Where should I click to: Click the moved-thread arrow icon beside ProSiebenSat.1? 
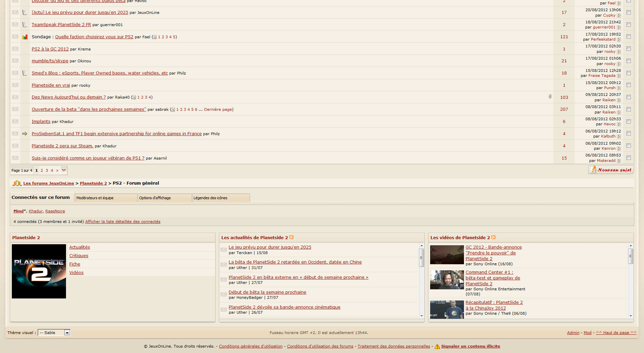[25, 134]
